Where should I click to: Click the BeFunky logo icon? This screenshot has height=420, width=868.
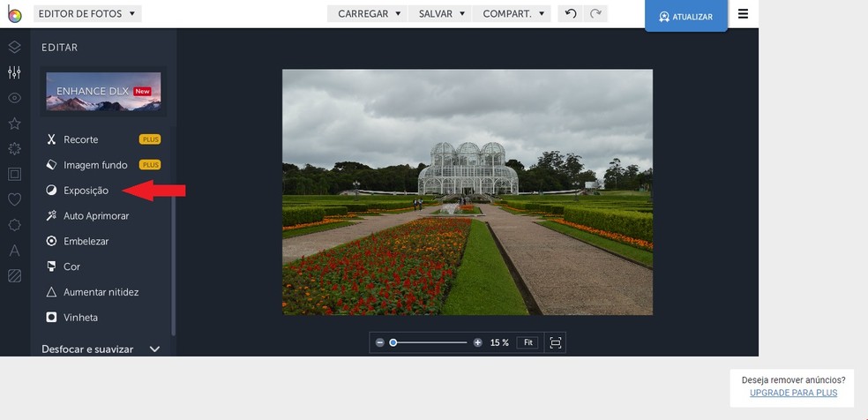coord(14,14)
